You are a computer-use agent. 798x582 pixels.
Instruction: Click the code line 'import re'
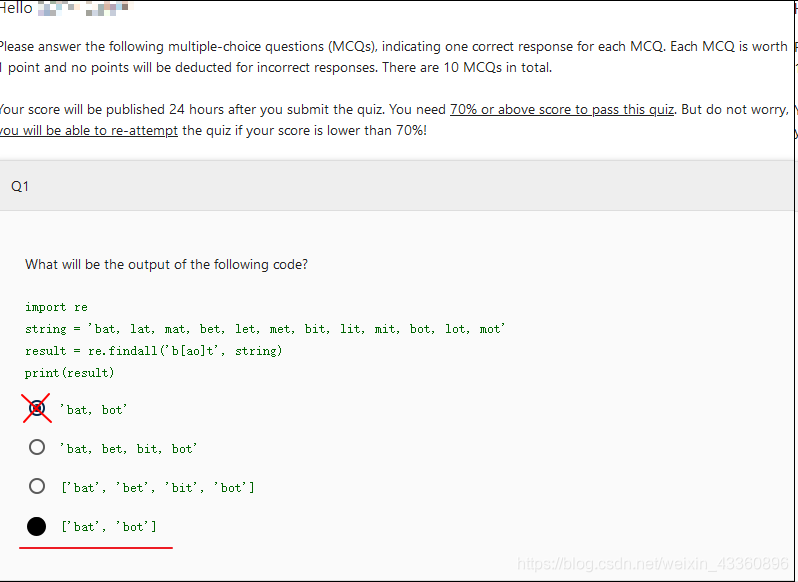click(56, 307)
